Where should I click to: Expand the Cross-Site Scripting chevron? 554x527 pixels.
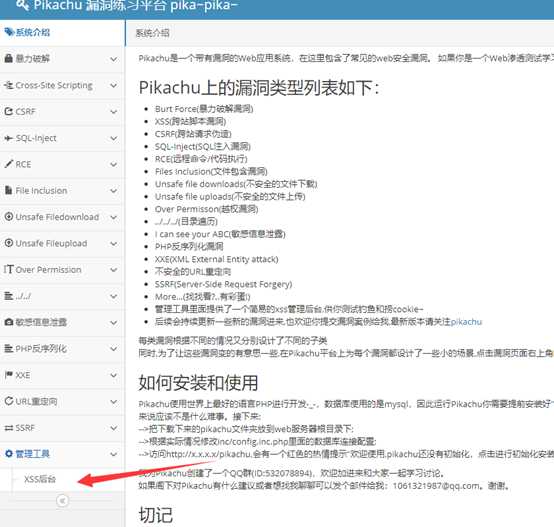pos(113,85)
